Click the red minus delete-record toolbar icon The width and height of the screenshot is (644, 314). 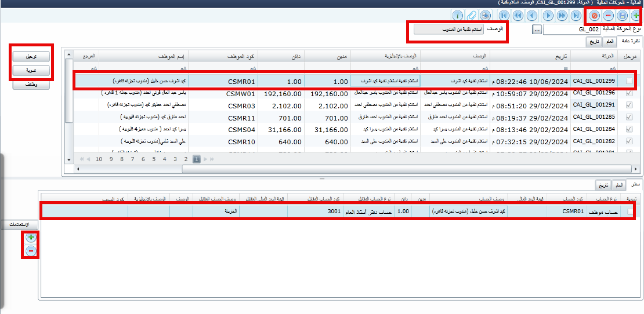point(607,16)
